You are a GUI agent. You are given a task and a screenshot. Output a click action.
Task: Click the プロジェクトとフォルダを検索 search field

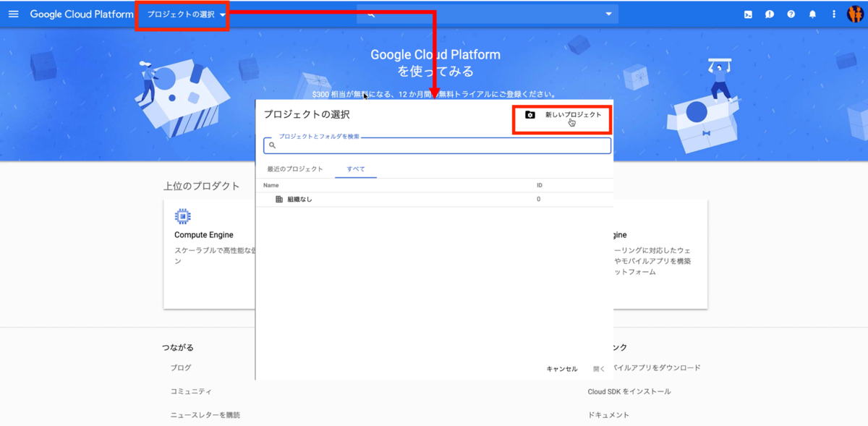click(x=438, y=145)
